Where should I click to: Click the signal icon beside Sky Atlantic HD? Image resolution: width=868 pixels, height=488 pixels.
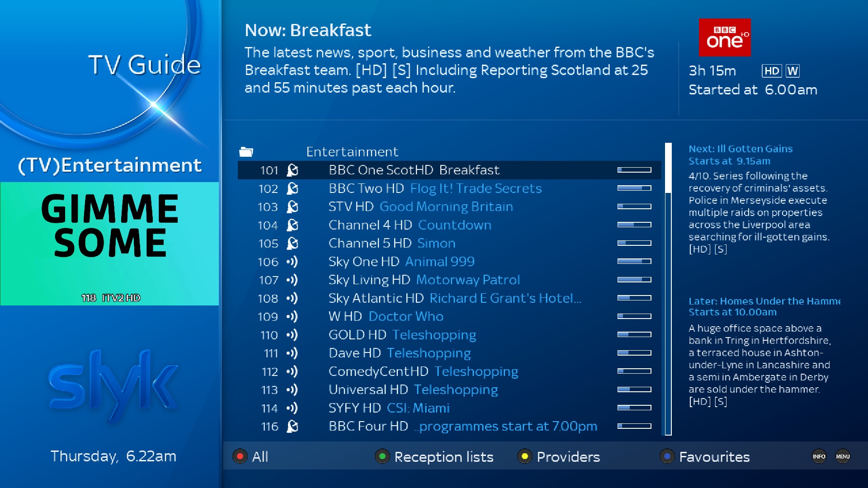point(292,298)
